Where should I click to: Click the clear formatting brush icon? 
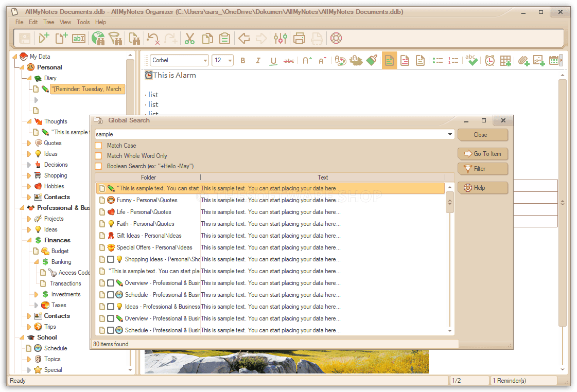[x=372, y=60]
